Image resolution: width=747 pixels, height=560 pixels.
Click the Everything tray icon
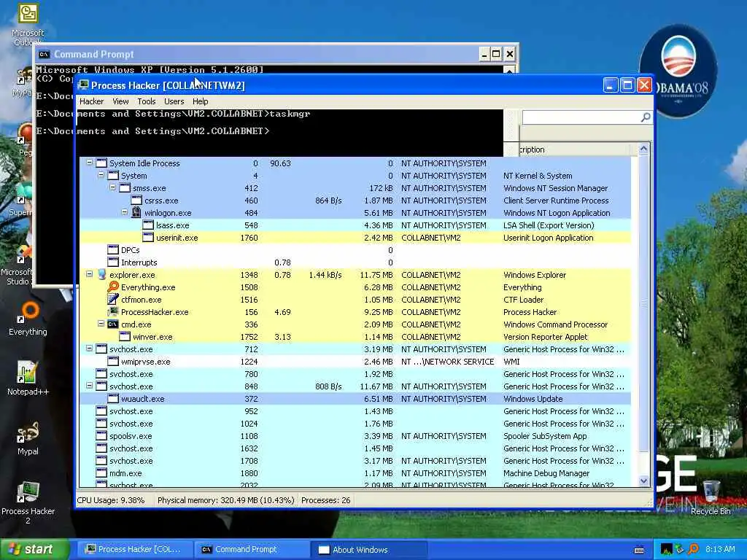point(693,549)
